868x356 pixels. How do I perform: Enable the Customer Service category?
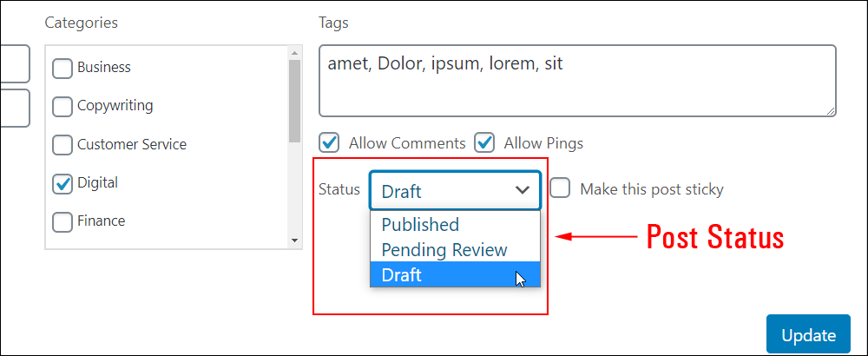coord(62,145)
